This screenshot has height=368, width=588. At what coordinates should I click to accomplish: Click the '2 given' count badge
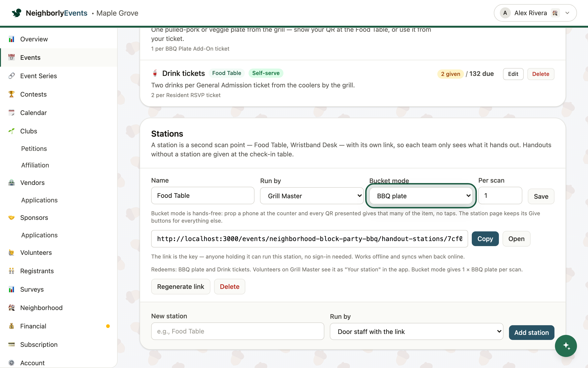coord(450,74)
